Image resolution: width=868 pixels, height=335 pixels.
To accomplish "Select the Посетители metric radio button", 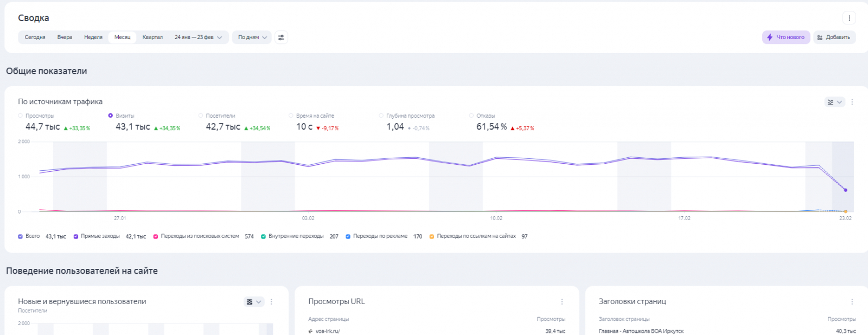I will [201, 115].
